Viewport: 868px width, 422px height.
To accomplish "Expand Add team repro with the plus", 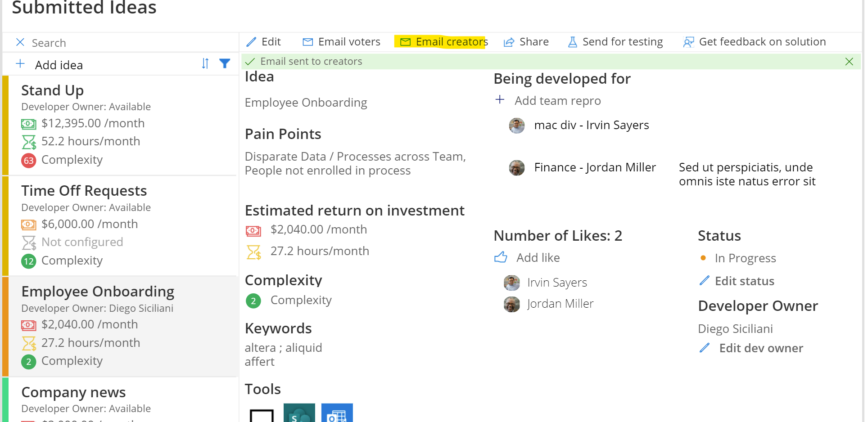I will pyautogui.click(x=500, y=99).
